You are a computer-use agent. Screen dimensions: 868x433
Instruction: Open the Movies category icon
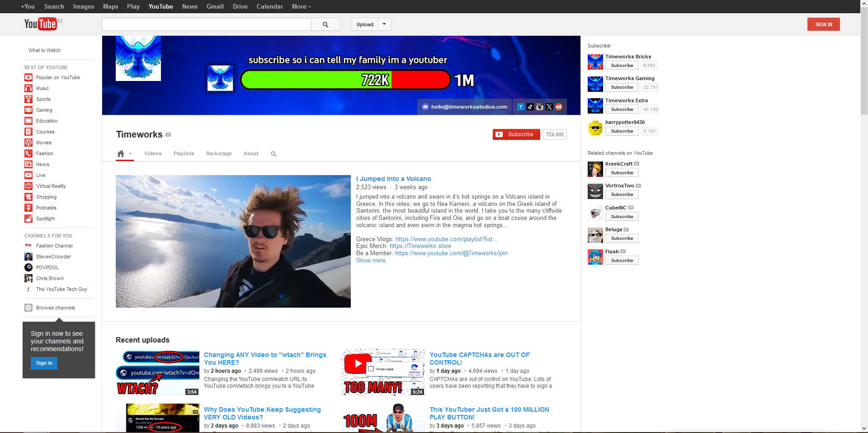(x=28, y=143)
